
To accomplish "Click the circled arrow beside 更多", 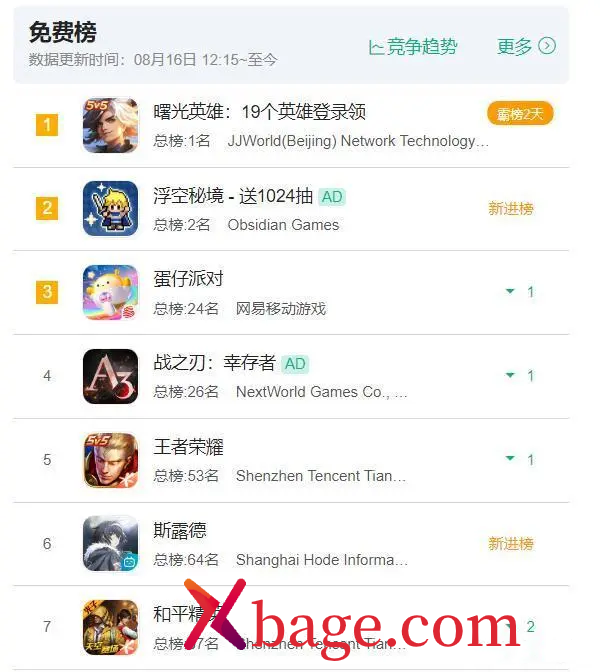I will pyautogui.click(x=547, y=45).
